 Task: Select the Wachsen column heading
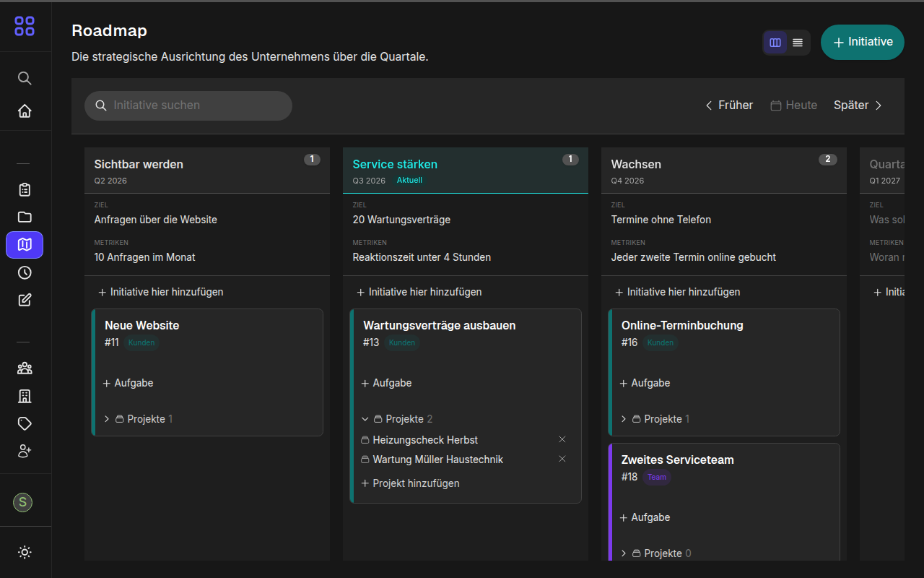click(x=636, y=164)
